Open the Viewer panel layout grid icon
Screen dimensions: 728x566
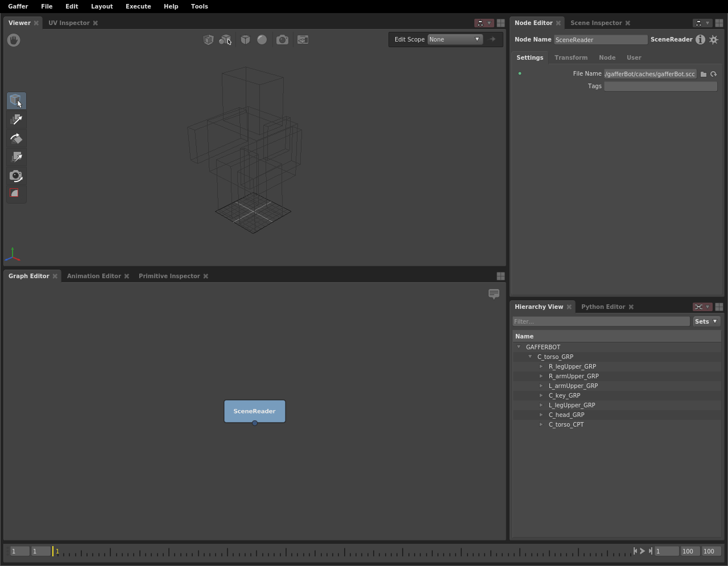500,23
